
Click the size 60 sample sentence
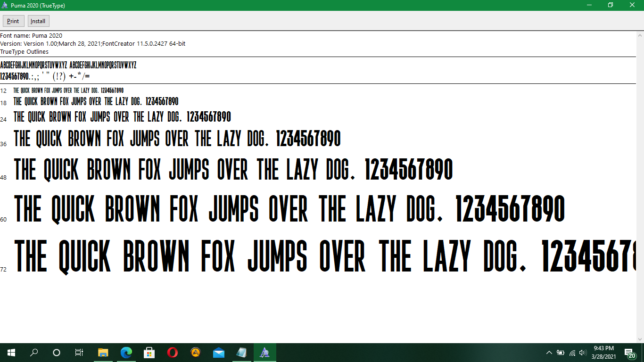click(x=289, y=209)
